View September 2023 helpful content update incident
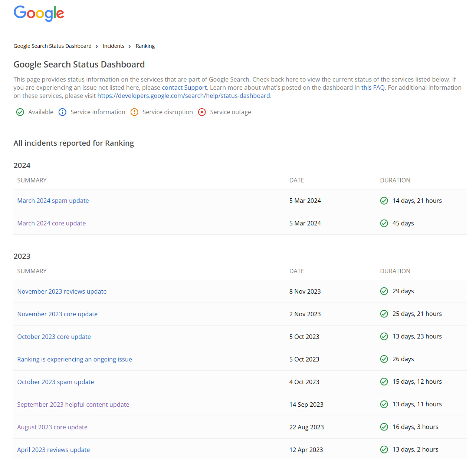Image resolution: width=476 pixels, height=459 pixels. [73, 404]
